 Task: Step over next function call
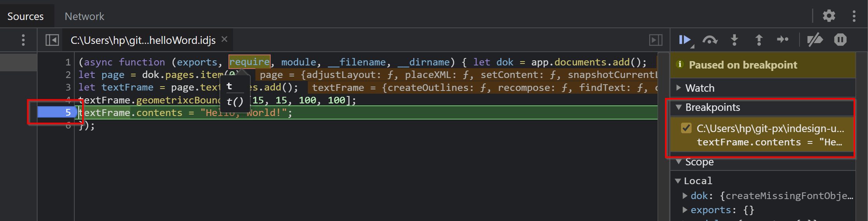(x=710, y=40)
